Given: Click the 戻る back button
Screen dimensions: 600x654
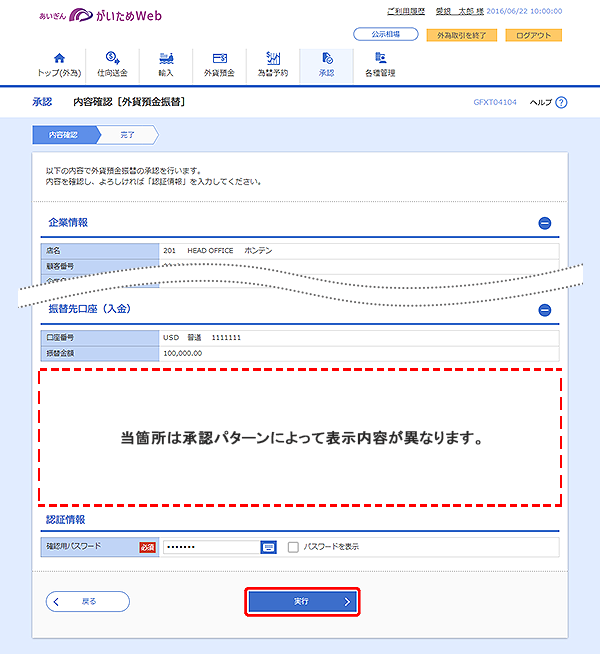Looking at the screenshot, I should pyautogui.click(x=88, y=601).
